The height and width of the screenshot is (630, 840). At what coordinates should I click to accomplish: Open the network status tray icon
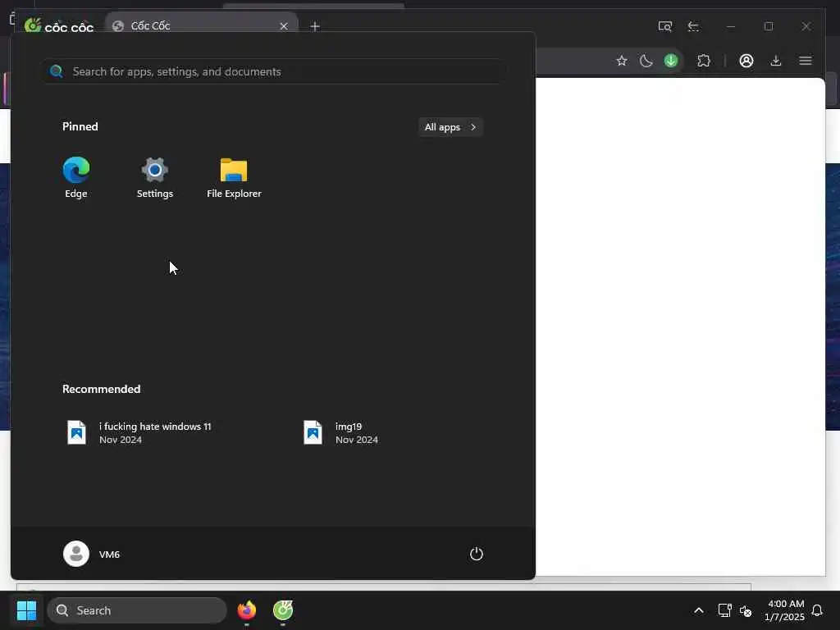724,610
